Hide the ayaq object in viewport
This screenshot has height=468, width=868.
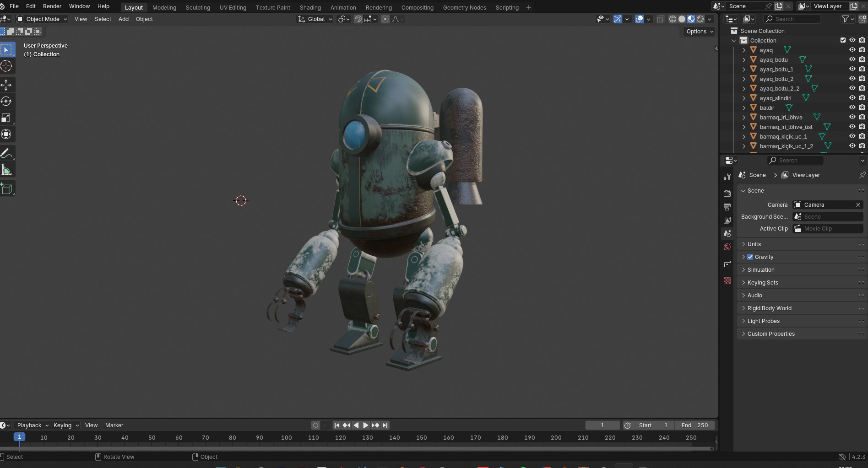pyautogui.click(x=852, y=50)
